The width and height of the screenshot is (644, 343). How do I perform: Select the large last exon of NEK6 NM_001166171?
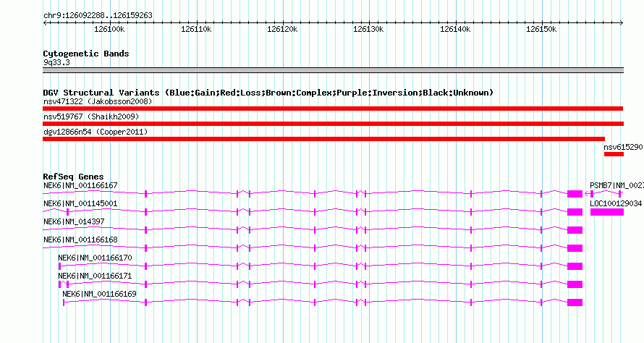tap(575, 284)
